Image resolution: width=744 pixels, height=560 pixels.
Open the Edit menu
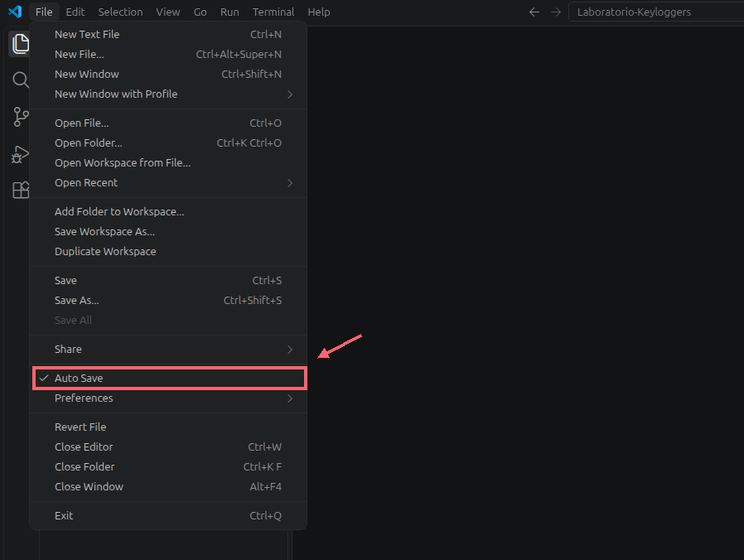(x=75, y=12)
